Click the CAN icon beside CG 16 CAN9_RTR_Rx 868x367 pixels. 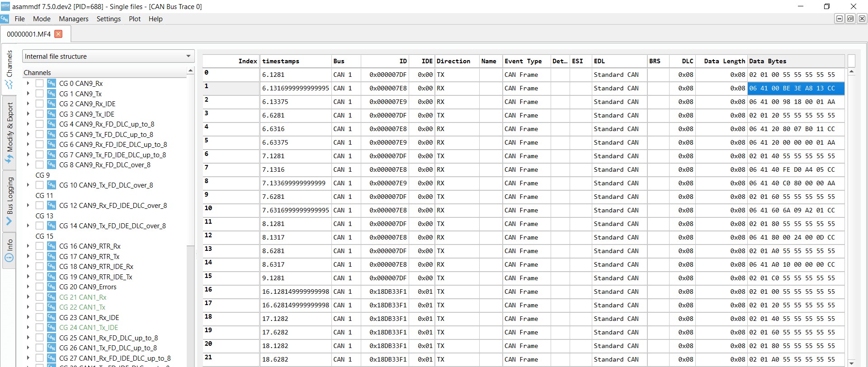52,246
